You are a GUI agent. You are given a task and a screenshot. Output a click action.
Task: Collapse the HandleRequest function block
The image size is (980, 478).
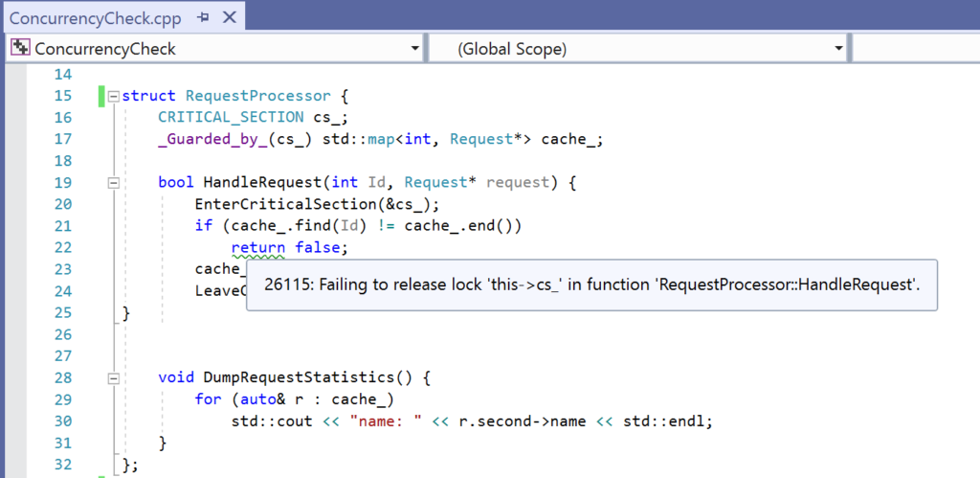pos(114,182)
